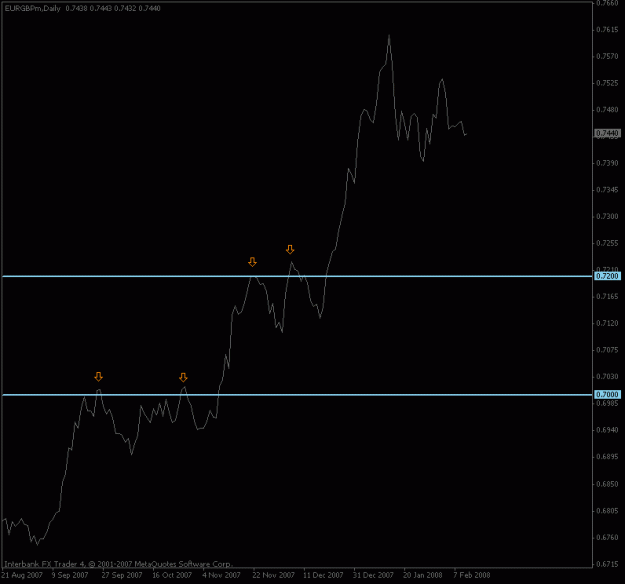Click the 0.7300 price scale label
This screenshot has width=625, height=584.
[x=607, y=216]
